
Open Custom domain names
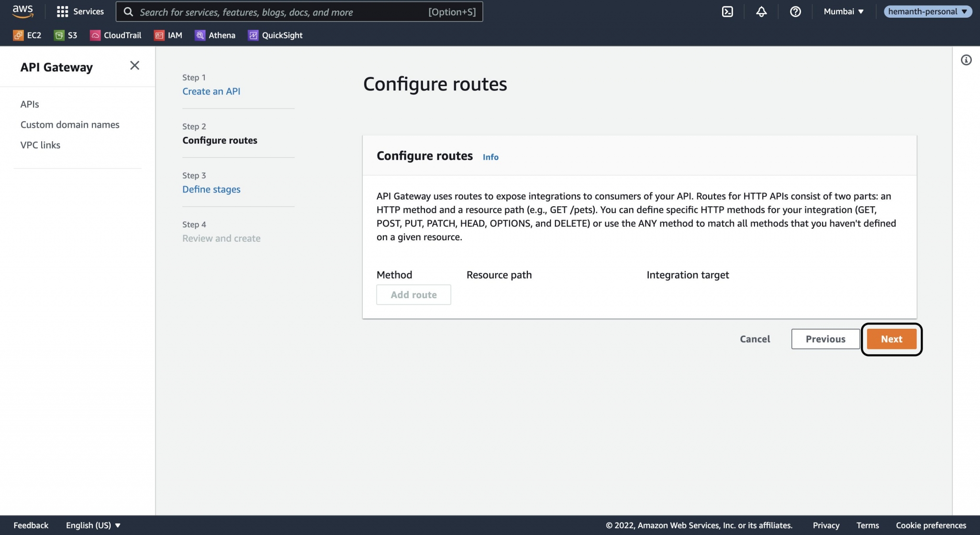pos(70,124)
